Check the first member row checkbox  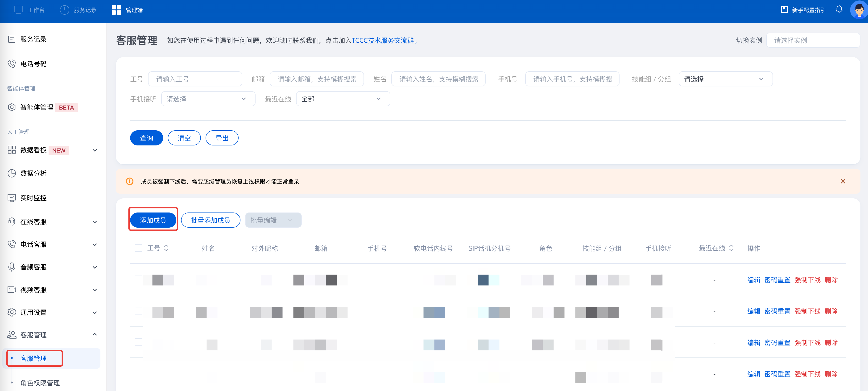click(x=138, y=280)
